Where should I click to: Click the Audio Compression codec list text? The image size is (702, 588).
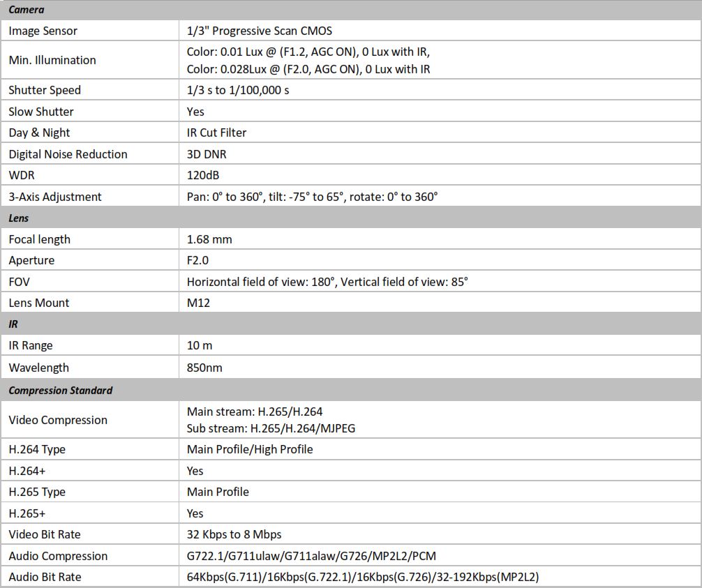pos(311,556)
